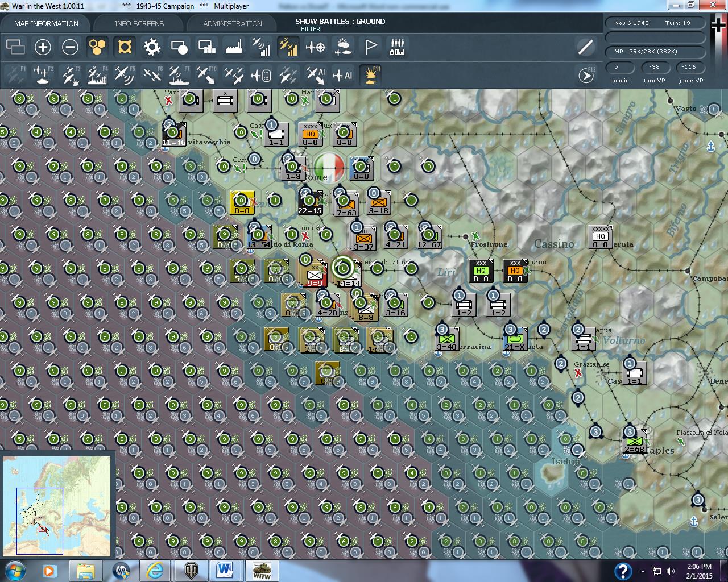Click the white gear icon

pos(152,47)
